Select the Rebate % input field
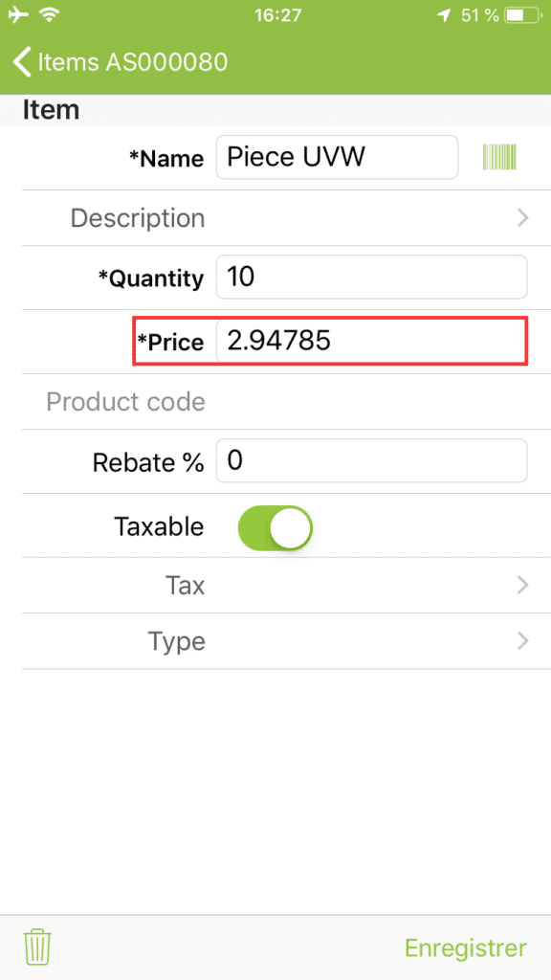Screen dimensions: 551x980 click(x=372, y=460)
